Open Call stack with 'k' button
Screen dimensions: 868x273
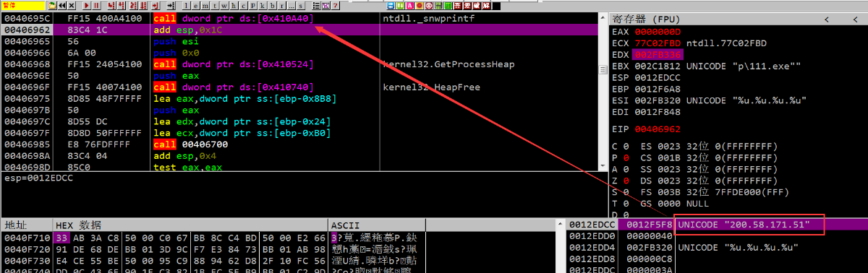[x=262, y=6]
